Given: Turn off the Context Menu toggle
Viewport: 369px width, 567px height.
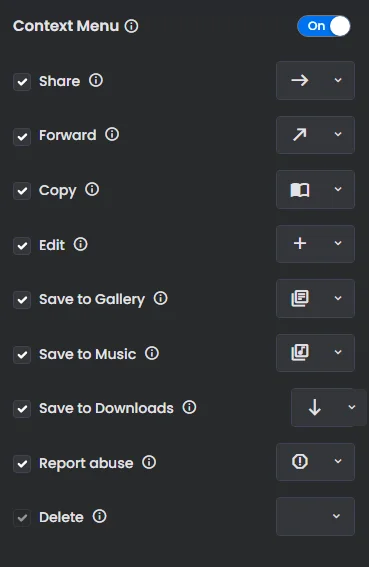Looking at the screenshot, I should pyautogui.click(x=324, y=26).
